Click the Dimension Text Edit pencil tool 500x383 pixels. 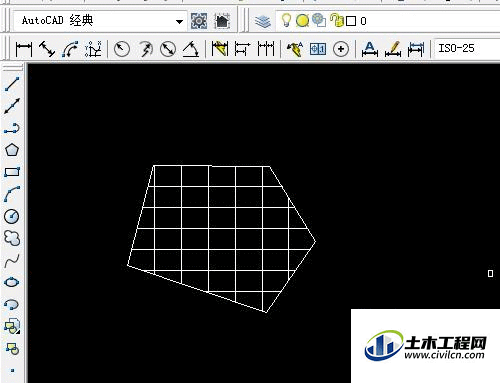(393, 49)
